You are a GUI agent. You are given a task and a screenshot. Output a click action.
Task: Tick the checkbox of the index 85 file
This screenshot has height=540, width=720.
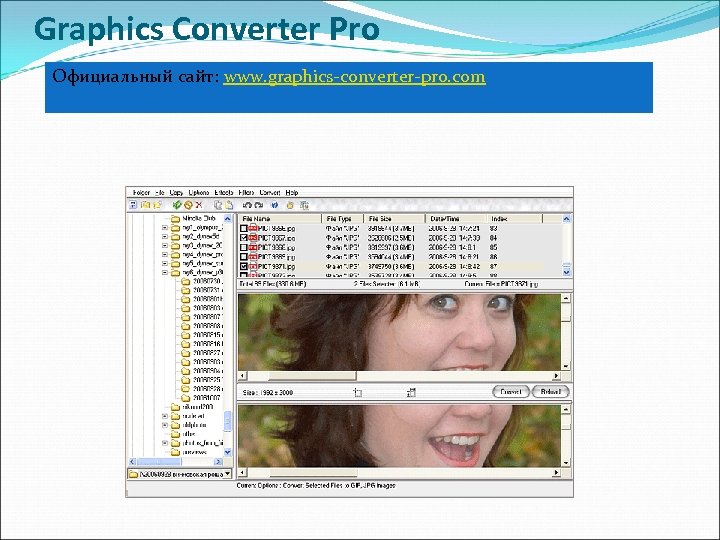(244, 247)
